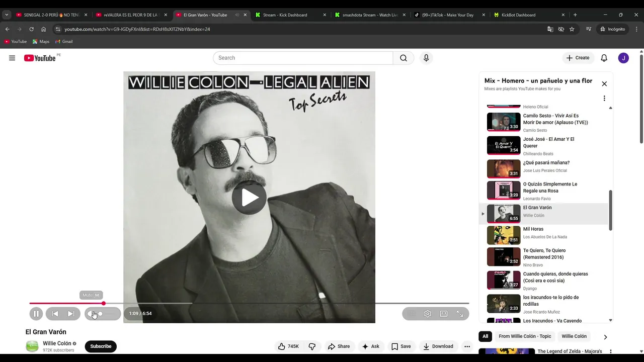The height and width of the screenshot is (362, 644).
Task: Open a new browser tab
Action: [x=575, y=15]
